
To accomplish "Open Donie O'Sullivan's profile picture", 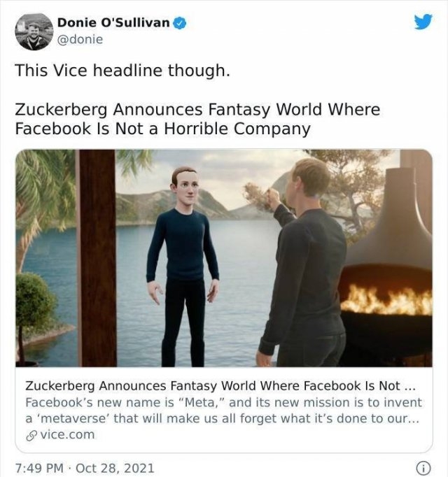I will pos(33,31).
